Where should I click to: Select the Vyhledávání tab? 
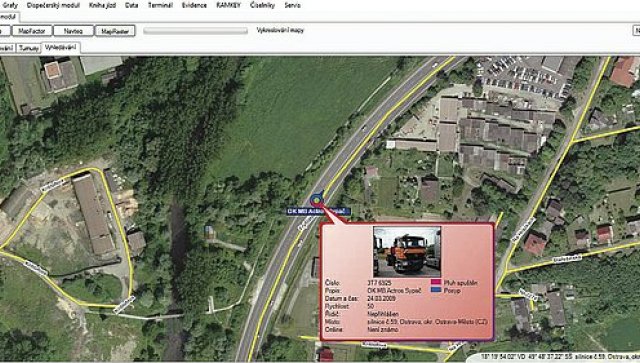[x=60, y=48]
